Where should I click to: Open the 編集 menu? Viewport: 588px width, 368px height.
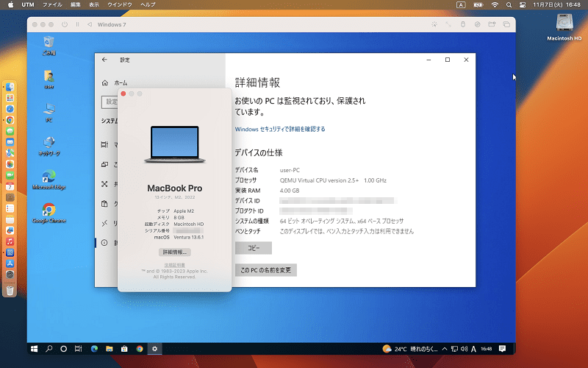click(x=76, y=4)
